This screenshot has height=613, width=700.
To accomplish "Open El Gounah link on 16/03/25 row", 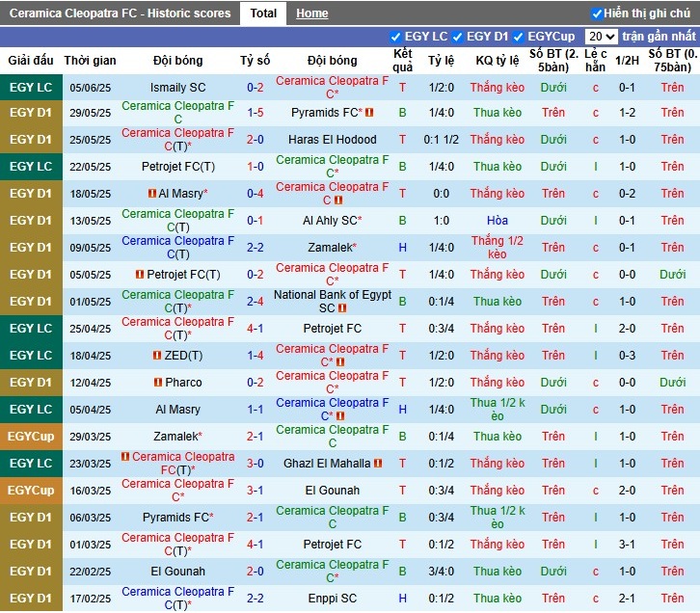I will tap(332, 491).
